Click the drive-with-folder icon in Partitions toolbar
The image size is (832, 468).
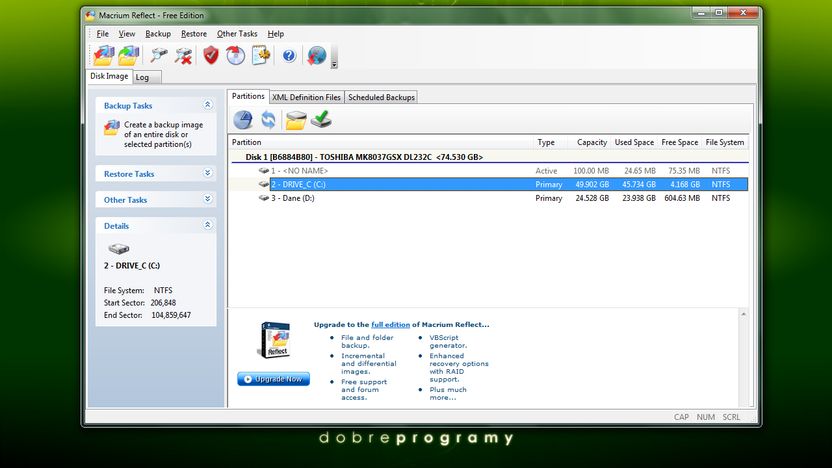(x=296, y=120)
